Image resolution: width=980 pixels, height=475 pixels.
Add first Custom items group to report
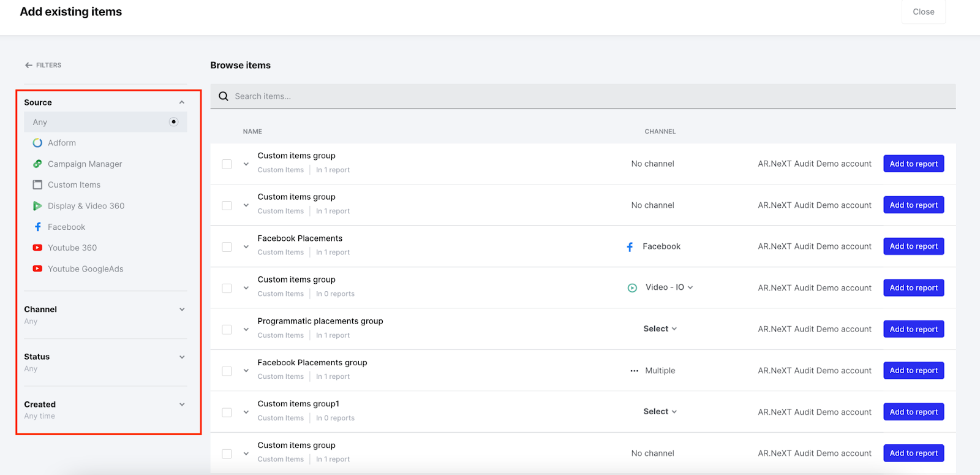pos(914,164)
